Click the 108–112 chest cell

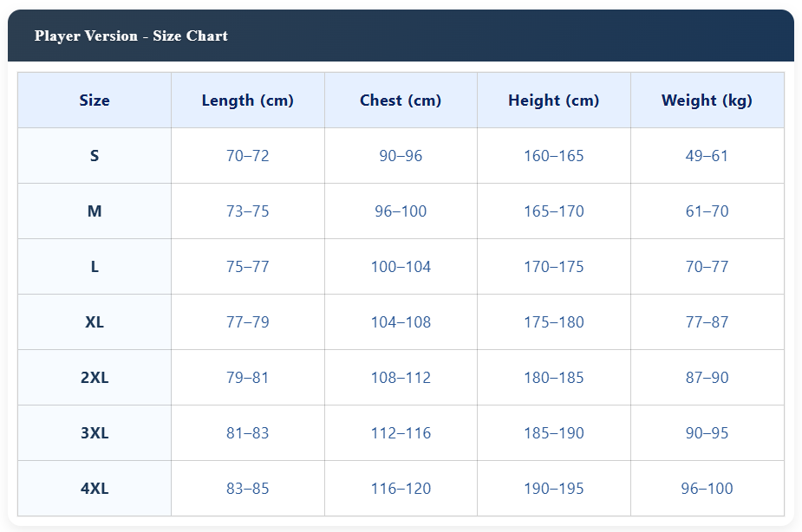coord(401,378)
